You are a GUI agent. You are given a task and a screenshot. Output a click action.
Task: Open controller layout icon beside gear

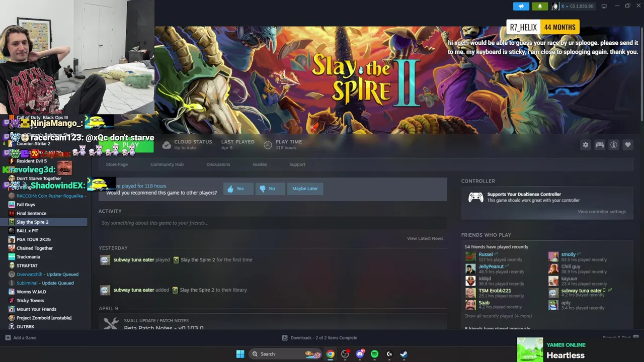click(x=600, y=145)
